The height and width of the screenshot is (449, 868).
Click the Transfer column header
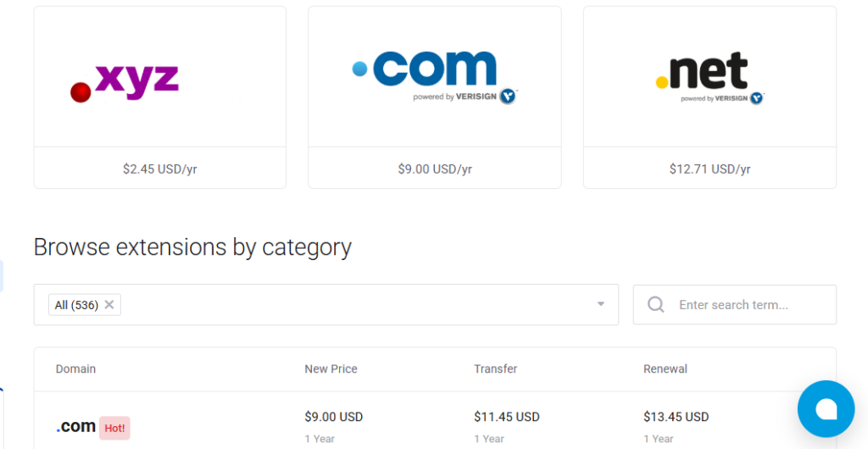coord(495,369)
